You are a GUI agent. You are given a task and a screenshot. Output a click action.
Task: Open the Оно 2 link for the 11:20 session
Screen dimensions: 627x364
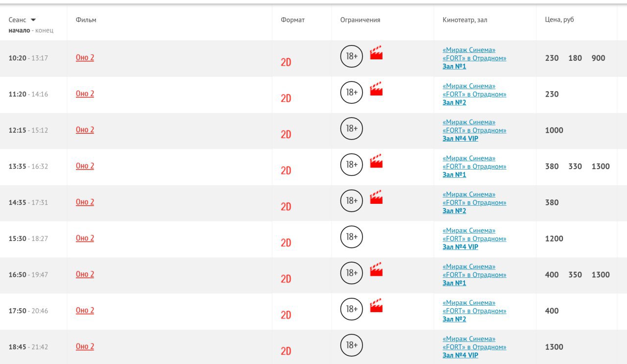click(85, 94)
